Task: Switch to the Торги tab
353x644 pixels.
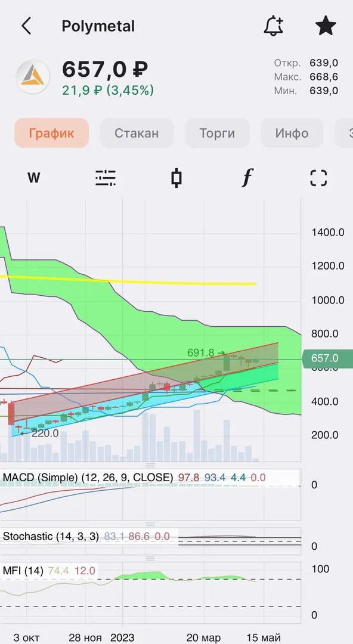Action: tap(217, 133)
